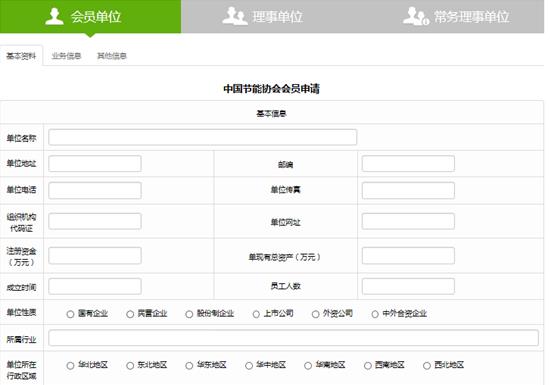Click the 单现有总资产（万元） input field
The width and height of the screenshot is (550, 385).
408,256
